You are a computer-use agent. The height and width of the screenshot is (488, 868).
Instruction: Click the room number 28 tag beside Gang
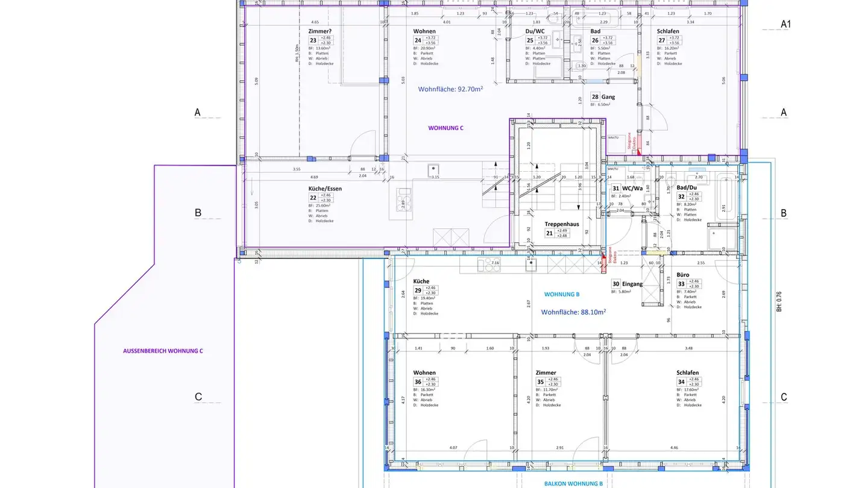(594, 96)
